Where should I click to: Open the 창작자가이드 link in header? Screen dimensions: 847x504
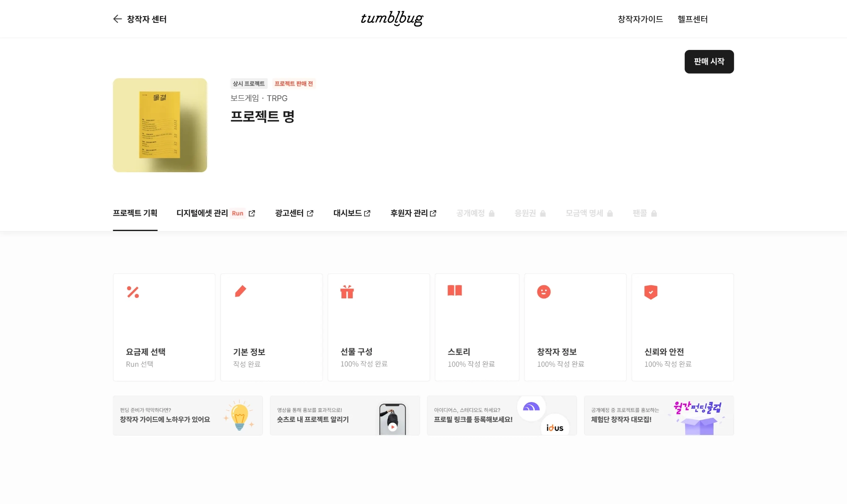640,19
